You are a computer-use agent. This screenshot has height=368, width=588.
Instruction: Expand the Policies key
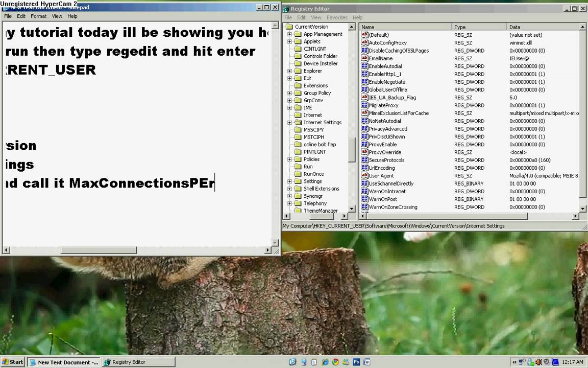289,159
